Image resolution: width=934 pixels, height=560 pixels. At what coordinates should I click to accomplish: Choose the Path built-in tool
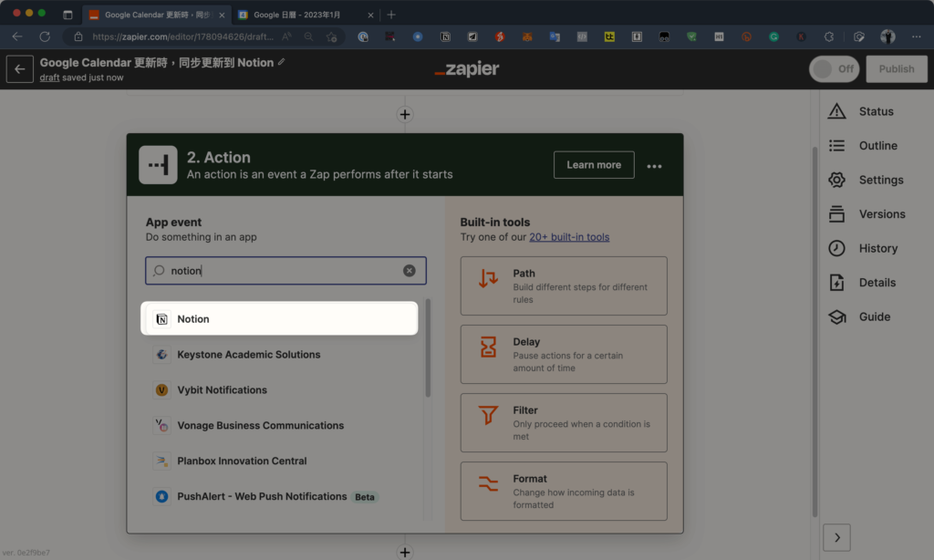564,286
